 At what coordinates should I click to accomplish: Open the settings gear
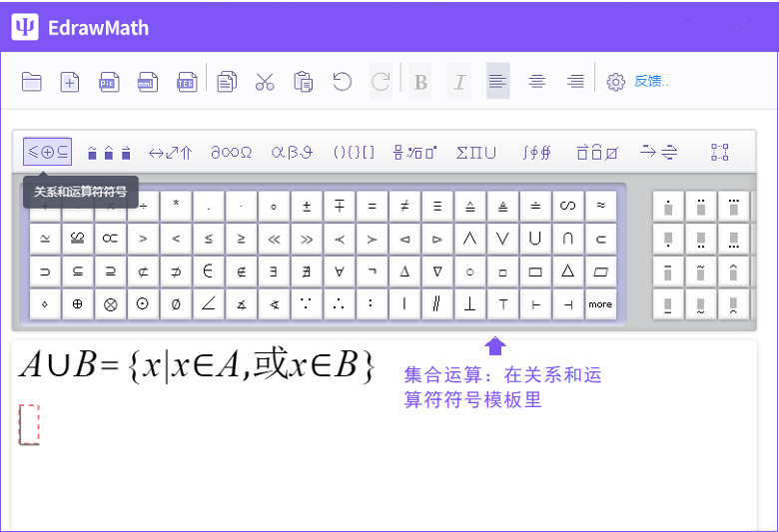[x=616, y=82]
